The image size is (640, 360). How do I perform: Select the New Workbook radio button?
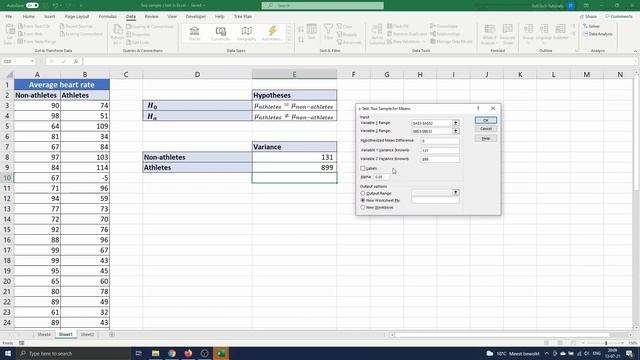pos(362,207)
